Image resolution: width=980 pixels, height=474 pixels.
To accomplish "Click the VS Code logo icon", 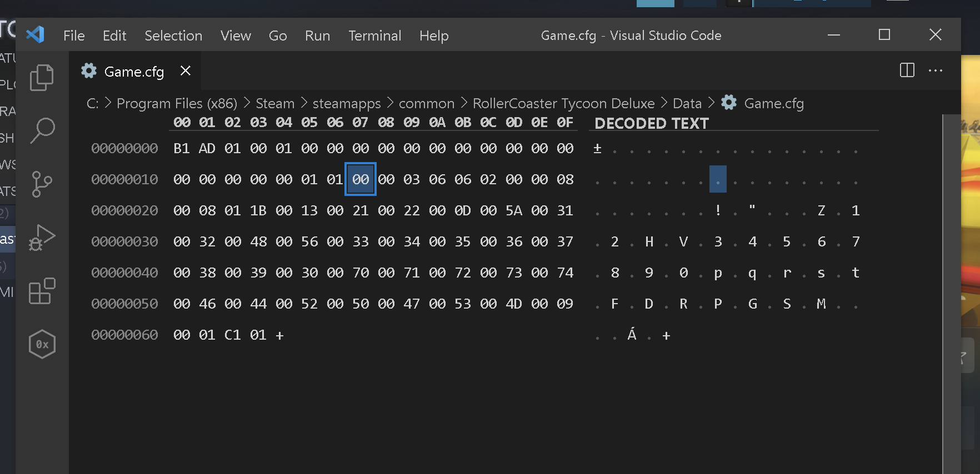I will coord(36,35).
